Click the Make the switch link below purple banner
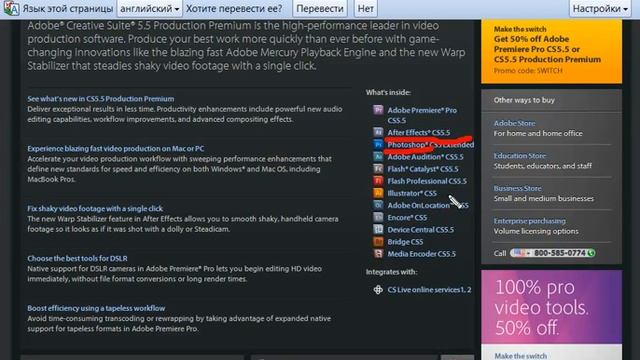The width and height of the screenshot is (640, 360). [520, 356]
